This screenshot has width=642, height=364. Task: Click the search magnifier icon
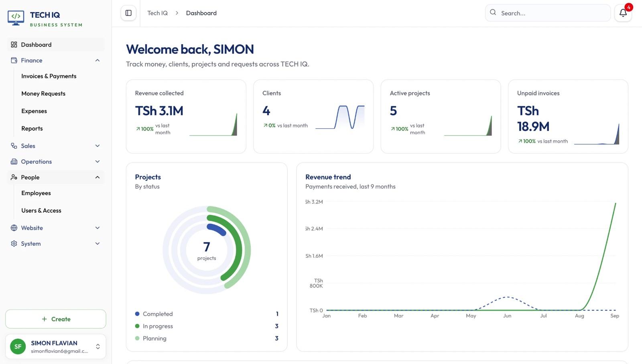point(493,12)
